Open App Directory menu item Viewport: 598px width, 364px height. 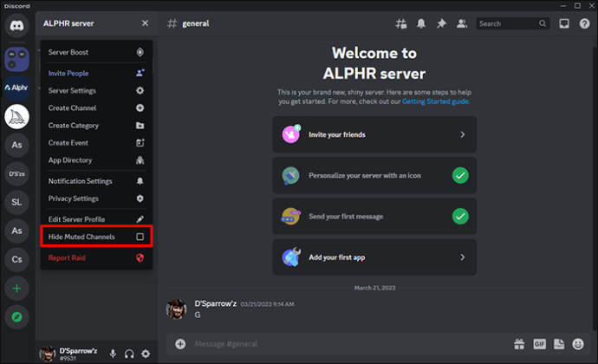[x=96, y=160]
